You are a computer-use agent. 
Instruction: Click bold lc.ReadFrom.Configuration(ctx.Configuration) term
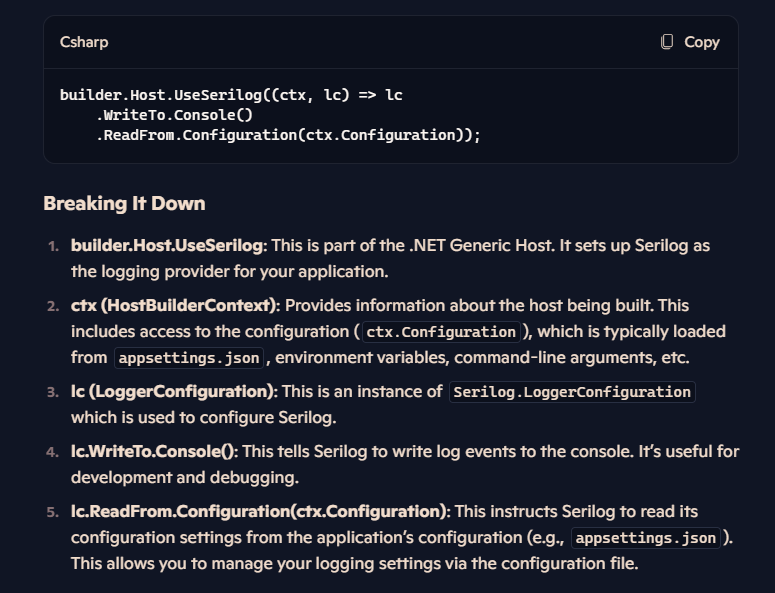pyautogui.click(x=258, y=511)
